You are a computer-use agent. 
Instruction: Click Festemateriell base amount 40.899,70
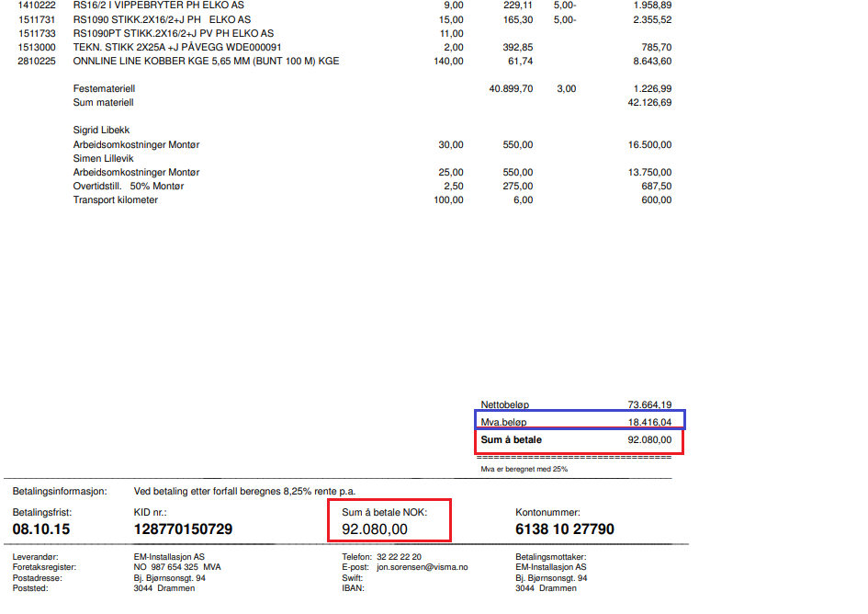(511, 88)
